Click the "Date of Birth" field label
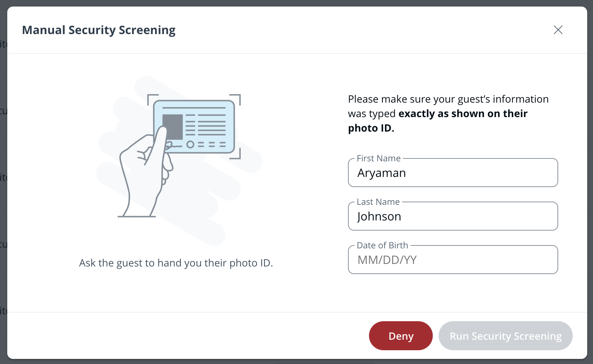 coord(382,245)
